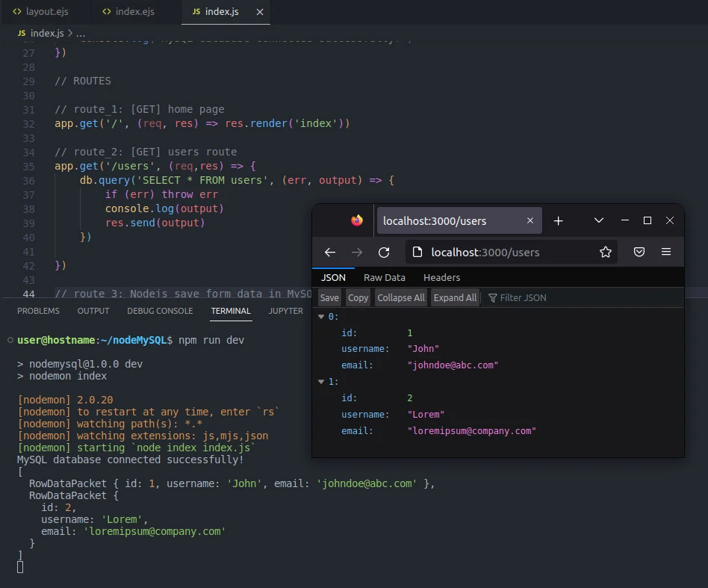Collapse JSON entry 0
This screenshot has height=588, width=708.
[x=322, y=317]
